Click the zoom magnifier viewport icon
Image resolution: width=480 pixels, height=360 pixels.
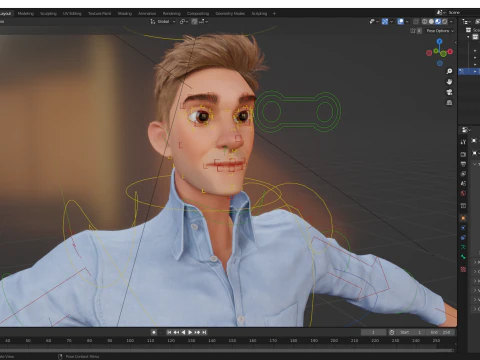click(449, 71)
